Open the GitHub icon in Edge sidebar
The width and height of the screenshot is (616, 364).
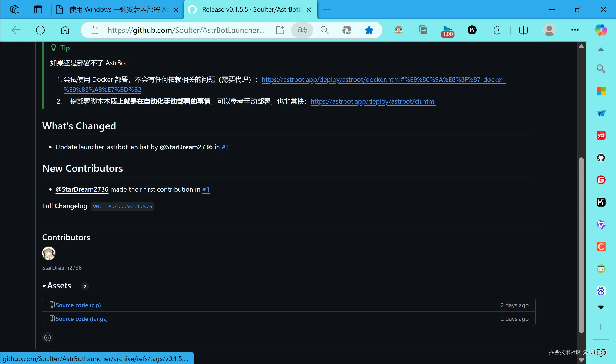coord(601,158)
